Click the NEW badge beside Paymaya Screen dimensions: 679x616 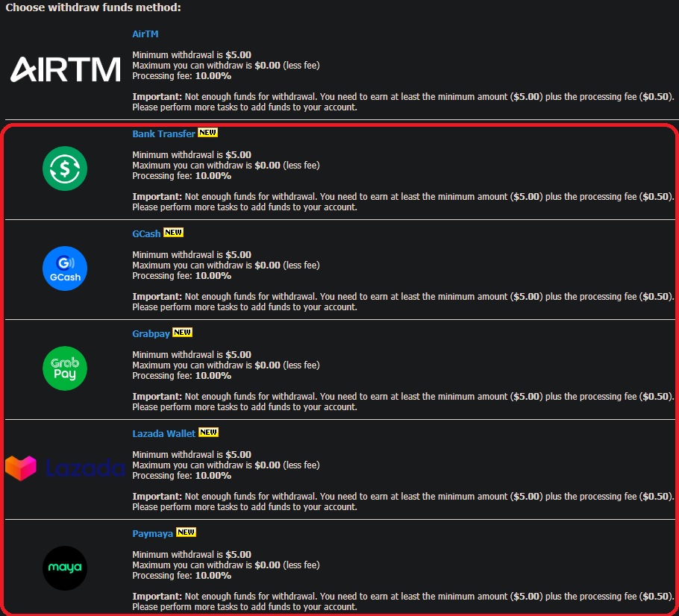tap(186, 532)
